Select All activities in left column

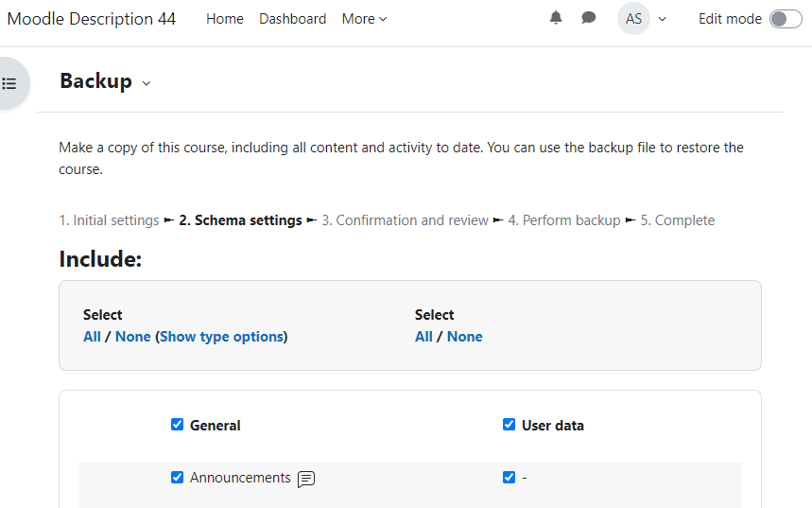(x=92, y=337)
